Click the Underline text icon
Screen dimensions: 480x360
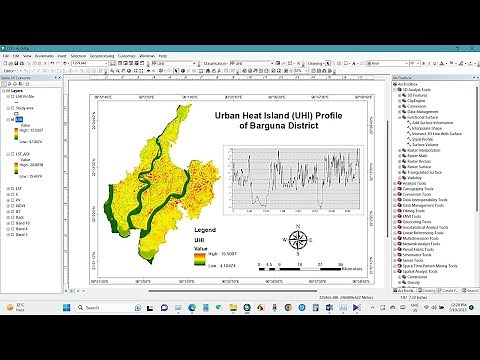click(x=434, y=63)
